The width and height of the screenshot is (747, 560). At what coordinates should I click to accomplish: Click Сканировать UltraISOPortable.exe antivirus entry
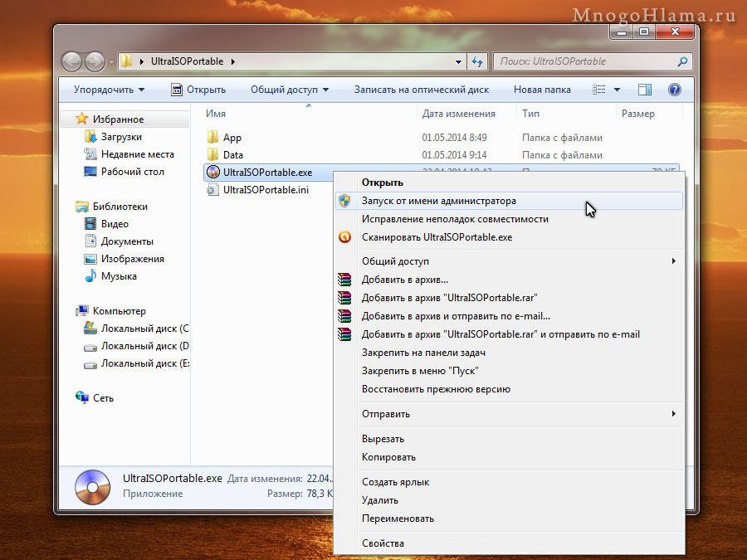(x=437, y=237)
